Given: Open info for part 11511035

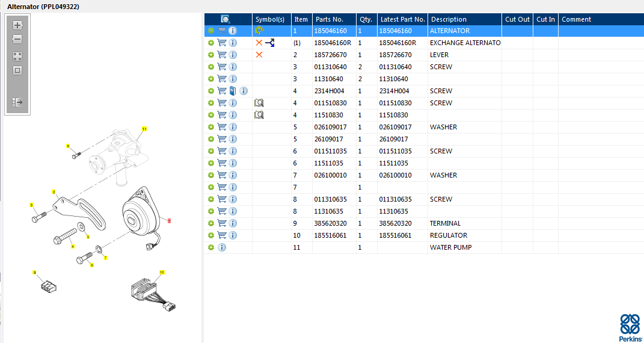Looking at the screenshot, I should coord(233,163).
